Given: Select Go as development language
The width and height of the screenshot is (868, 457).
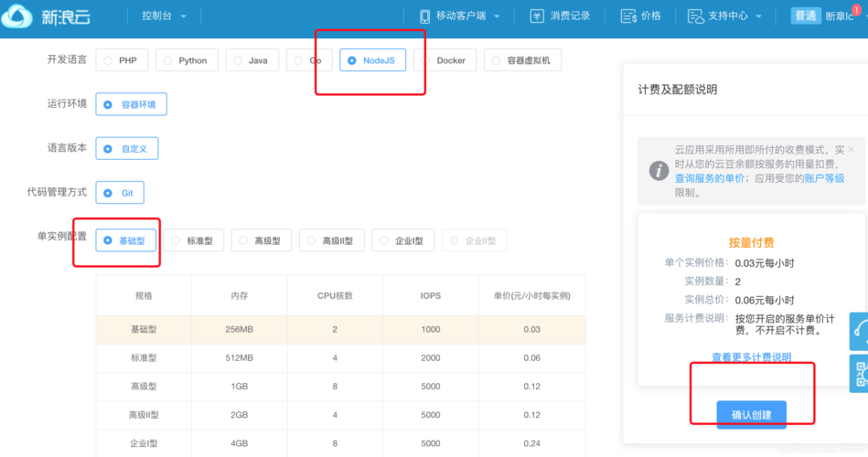Looking at the screenshot, I should pyautogui.click(x=309, y=60).
